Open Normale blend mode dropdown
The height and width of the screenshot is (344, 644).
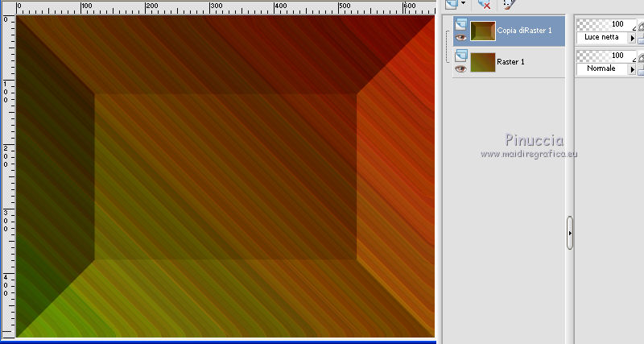coord(633,69)
